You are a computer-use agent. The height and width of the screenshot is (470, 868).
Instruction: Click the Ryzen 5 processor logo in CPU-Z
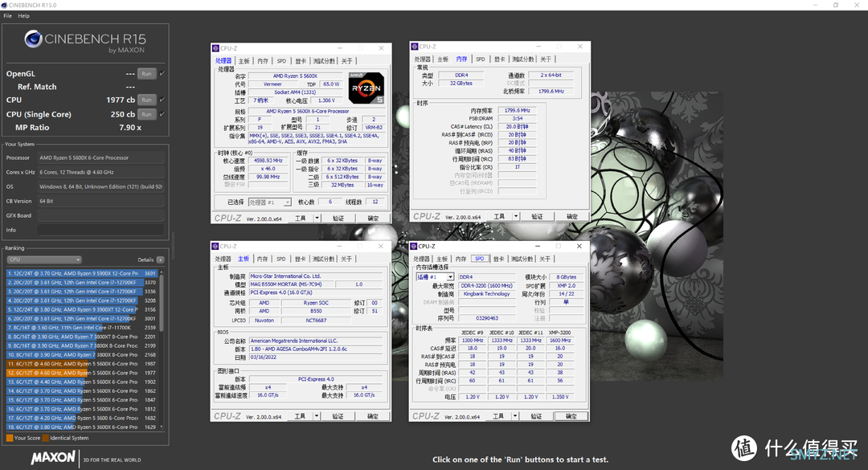point(366,88)
